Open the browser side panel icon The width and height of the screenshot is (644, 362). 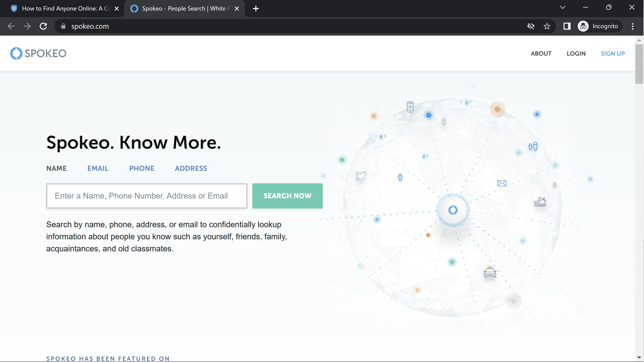pos(567,26)
